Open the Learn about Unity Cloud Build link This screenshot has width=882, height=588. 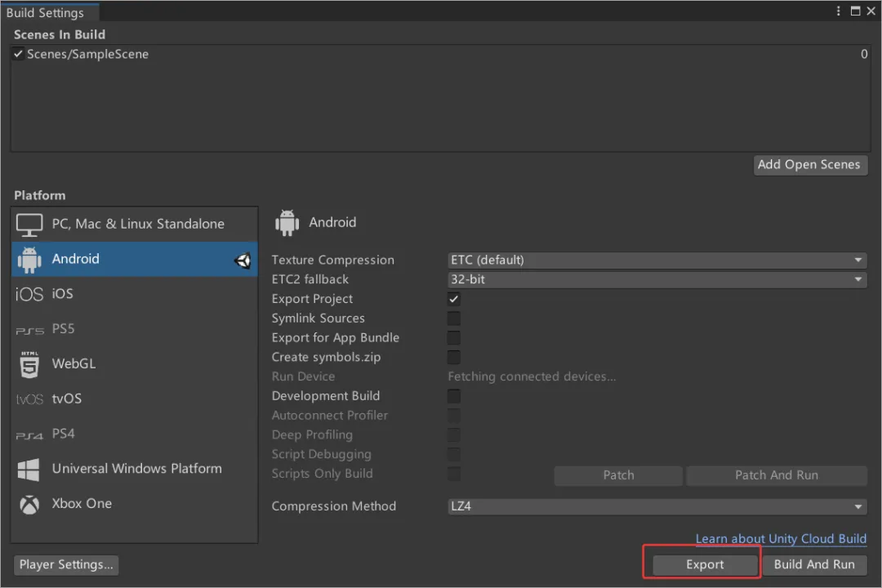pyautogui.click(x=781, y=539)
